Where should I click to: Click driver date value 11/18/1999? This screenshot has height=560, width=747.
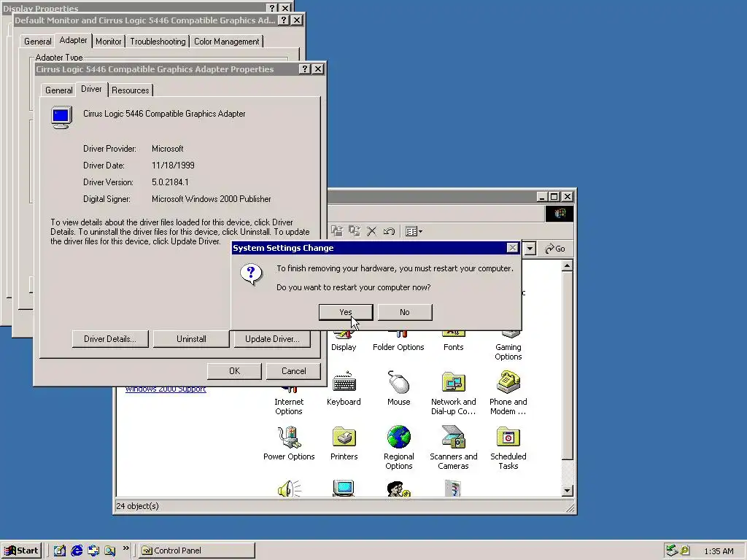(173, 166)
